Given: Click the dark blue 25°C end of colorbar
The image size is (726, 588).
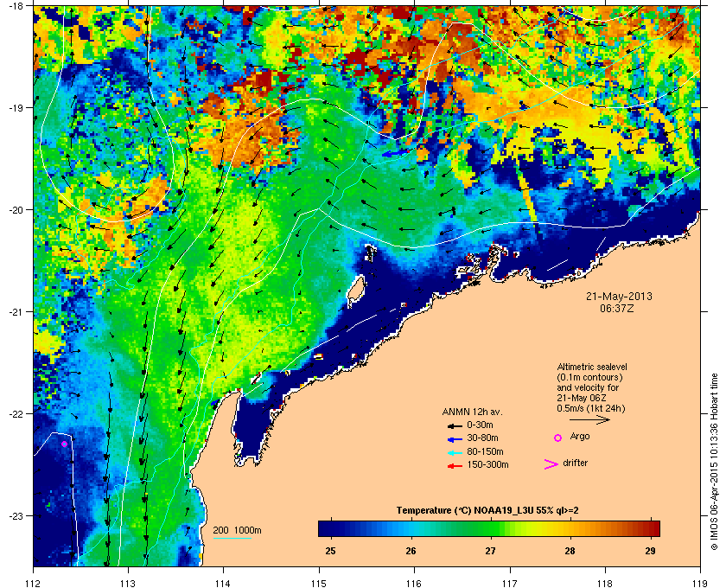Looking at the screenshot, I should (327, 528).
